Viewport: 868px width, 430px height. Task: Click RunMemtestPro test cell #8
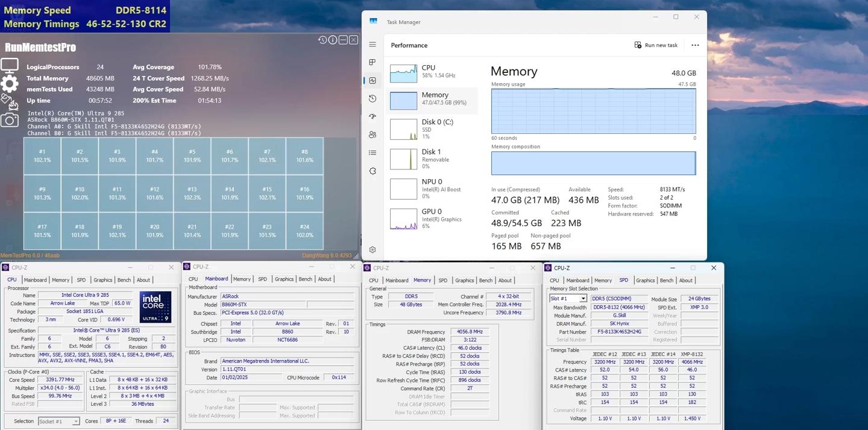(304, 156)
